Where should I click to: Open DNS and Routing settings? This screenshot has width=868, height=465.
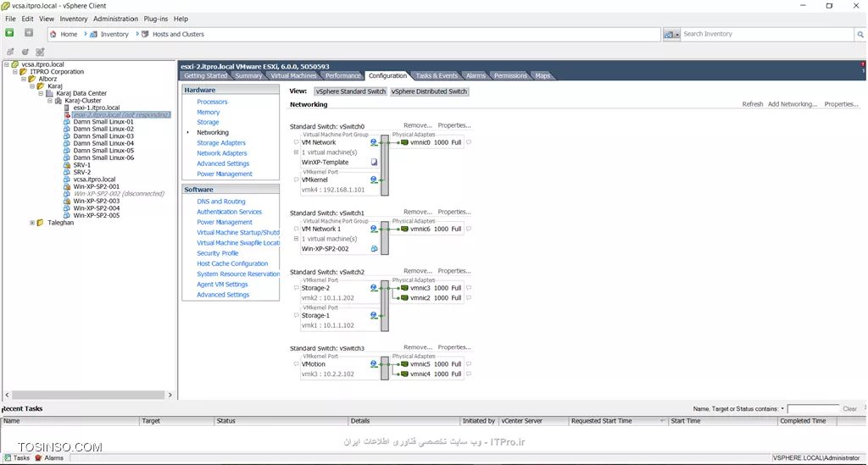(221, 202)
